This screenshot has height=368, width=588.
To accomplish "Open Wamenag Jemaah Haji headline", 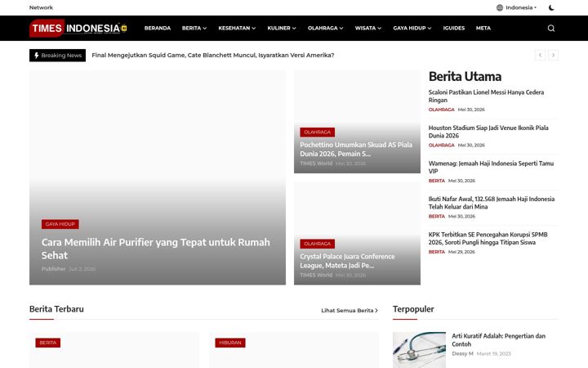I will pyautogui.click(x=491, y=167).
